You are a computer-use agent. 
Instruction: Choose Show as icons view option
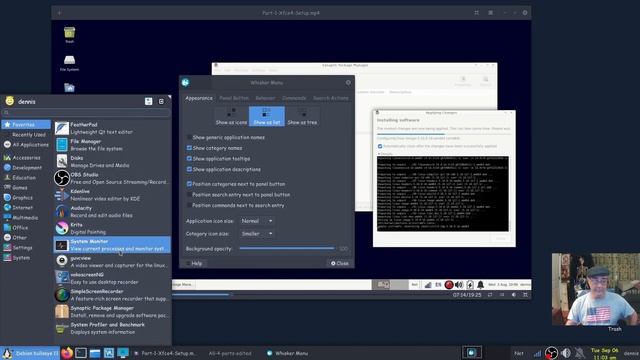231,116
